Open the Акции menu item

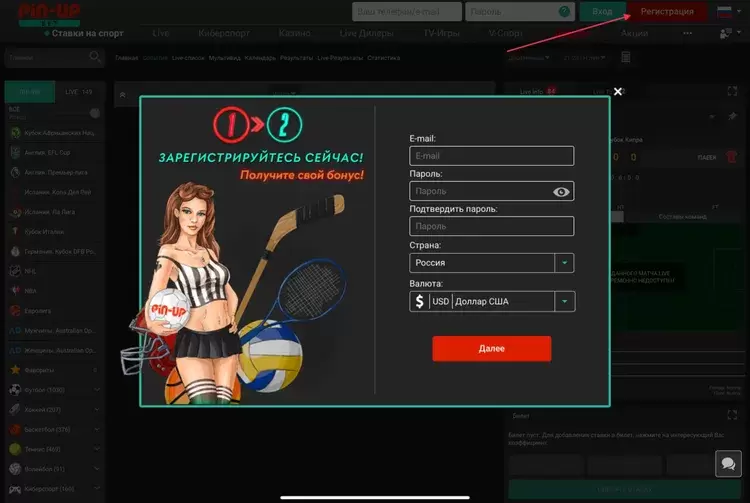634,33
